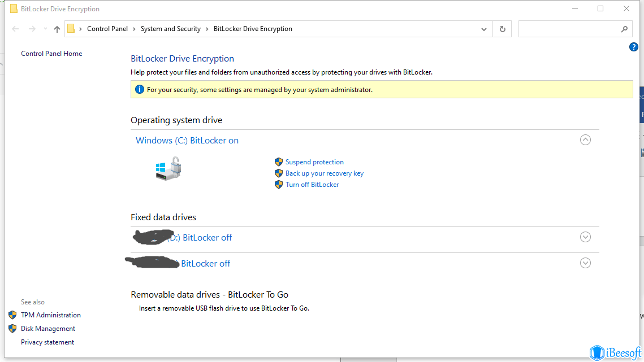The width and height of the screenshot is (644, 362).
Task: Click 'Removable data drives - BitLocker To Go' heading
Action: click(209, 295)
